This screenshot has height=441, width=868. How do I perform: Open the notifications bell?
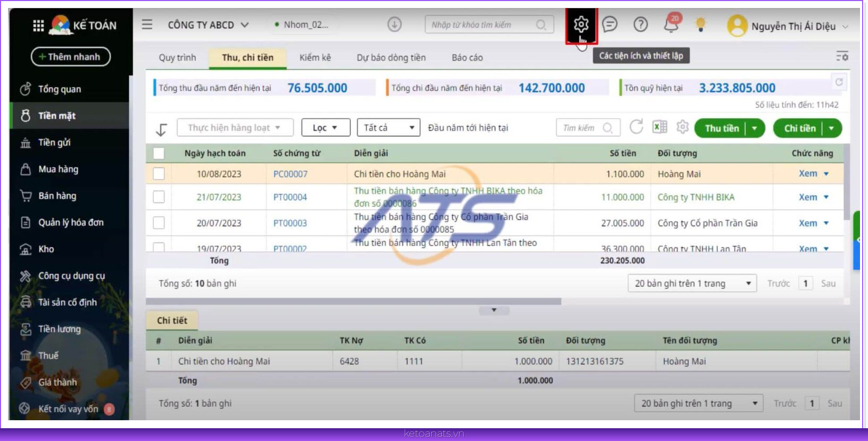[x=672, y=24]
